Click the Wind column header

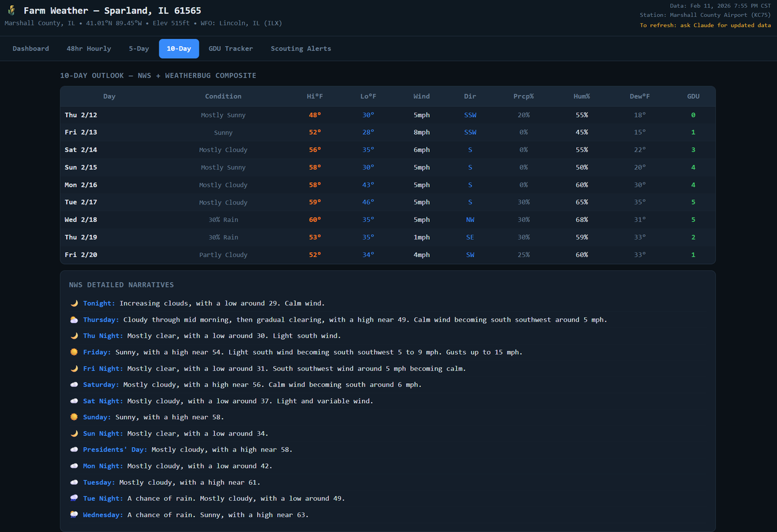pos(422,96)
